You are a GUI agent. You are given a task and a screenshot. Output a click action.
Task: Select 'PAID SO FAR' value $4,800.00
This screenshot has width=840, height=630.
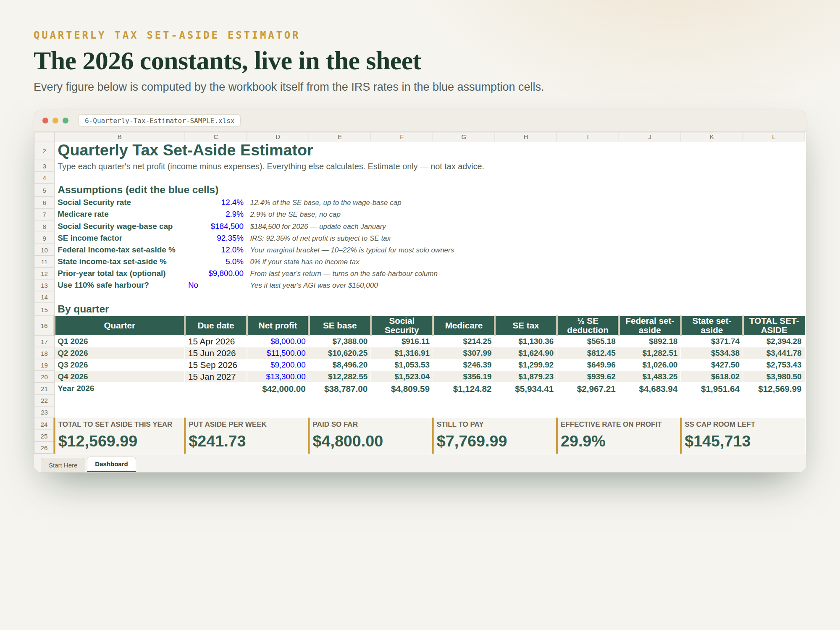click(348, 441)
